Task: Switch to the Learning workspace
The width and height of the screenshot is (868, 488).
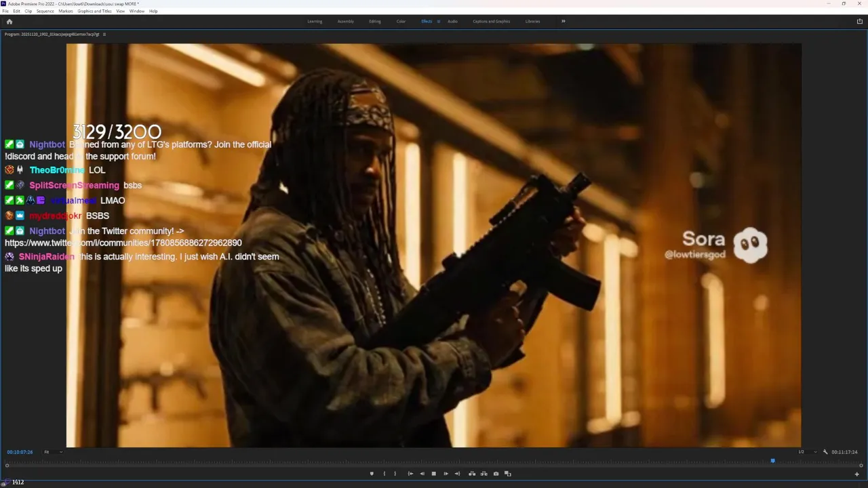Action: pos(315,21)
